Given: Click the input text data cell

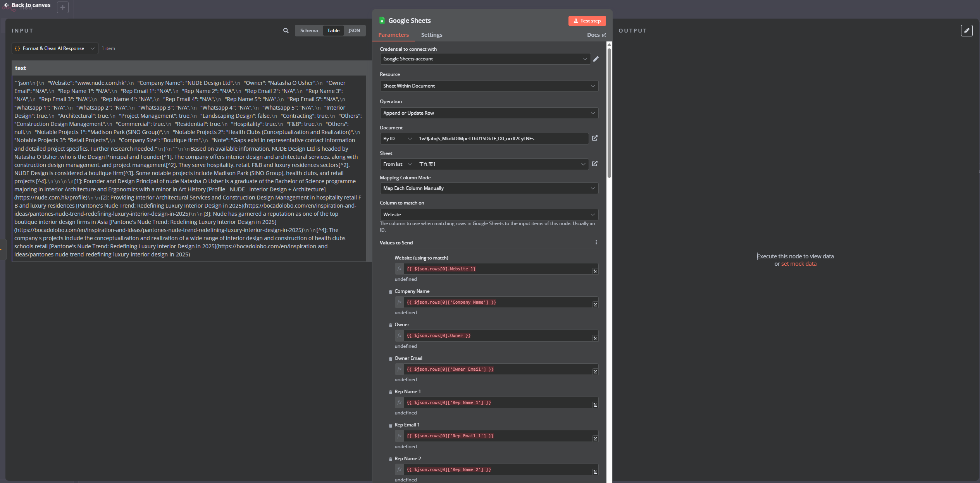Looking at the screenshot, I should 189,168.
